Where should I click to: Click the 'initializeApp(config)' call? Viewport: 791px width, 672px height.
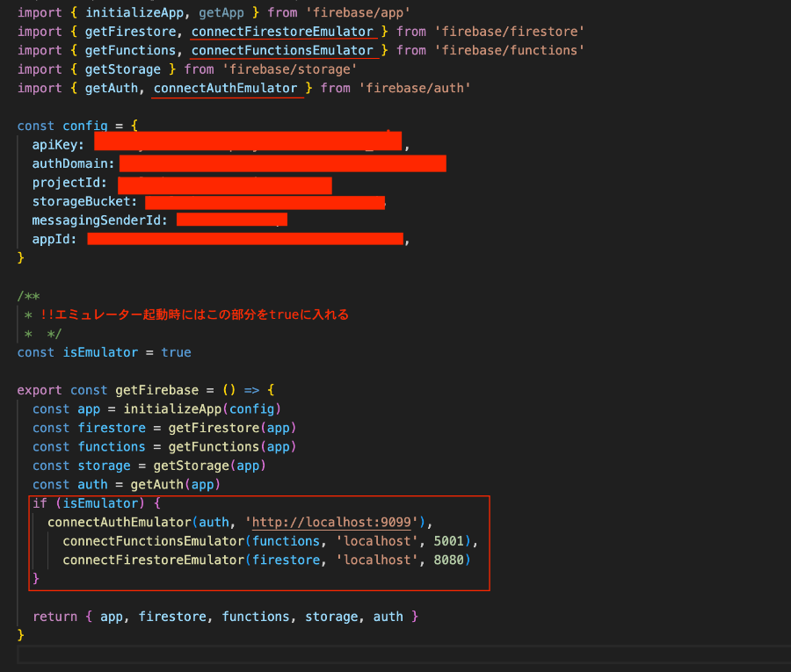[202, 409]
